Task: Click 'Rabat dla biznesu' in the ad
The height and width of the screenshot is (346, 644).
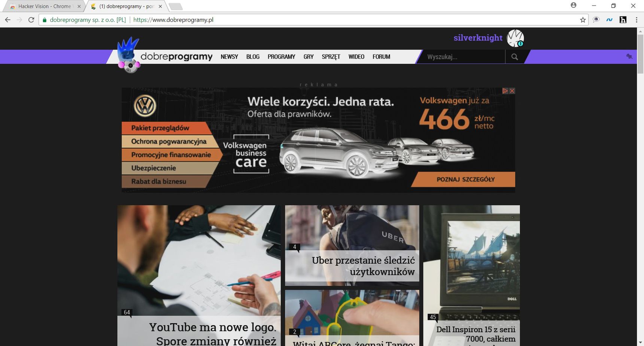Action: coord(159,181)
